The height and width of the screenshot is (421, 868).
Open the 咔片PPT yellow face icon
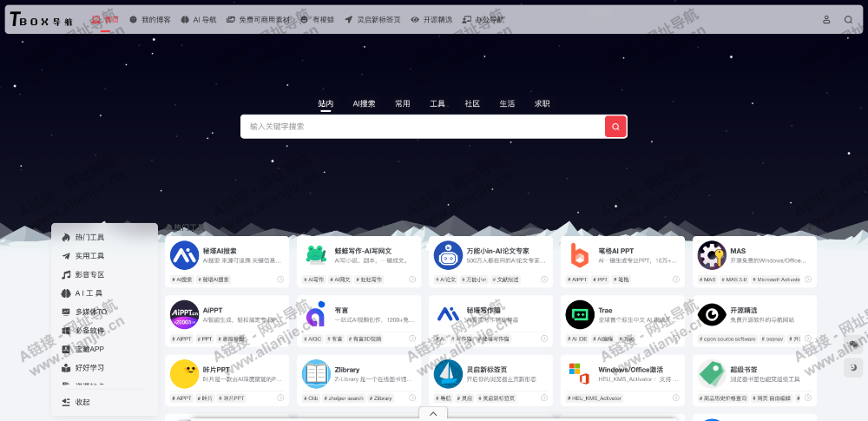coord(184,373)
